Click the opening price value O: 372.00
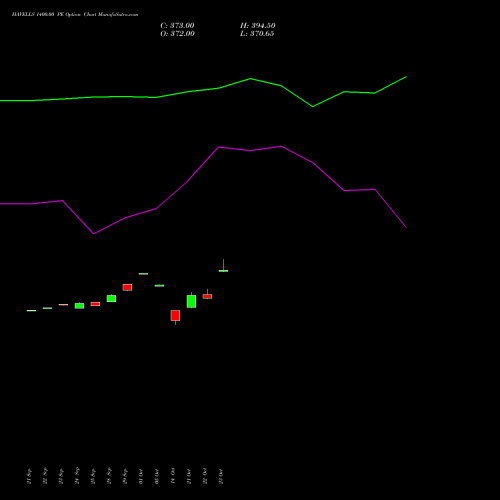This screenshot has height=500, width=500. tap(177, 34)
